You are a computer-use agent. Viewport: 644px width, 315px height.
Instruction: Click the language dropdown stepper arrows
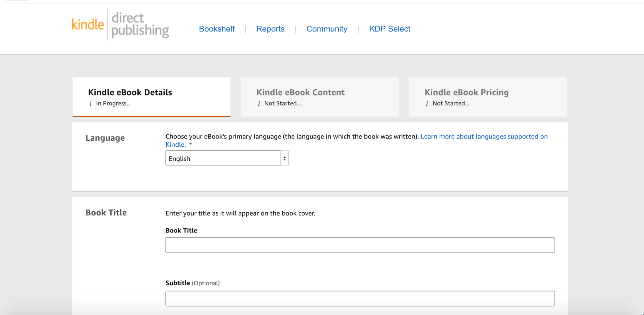coord(284,158)
